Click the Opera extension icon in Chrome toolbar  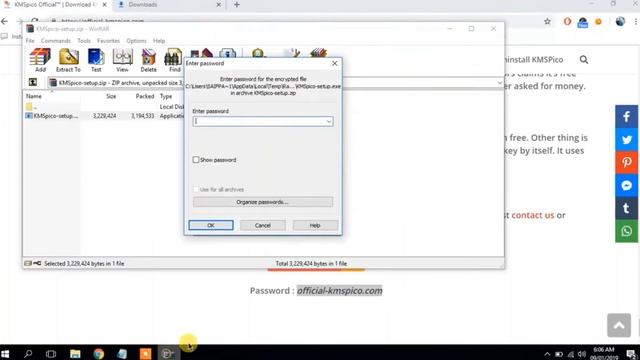click(x=567, y=21)
